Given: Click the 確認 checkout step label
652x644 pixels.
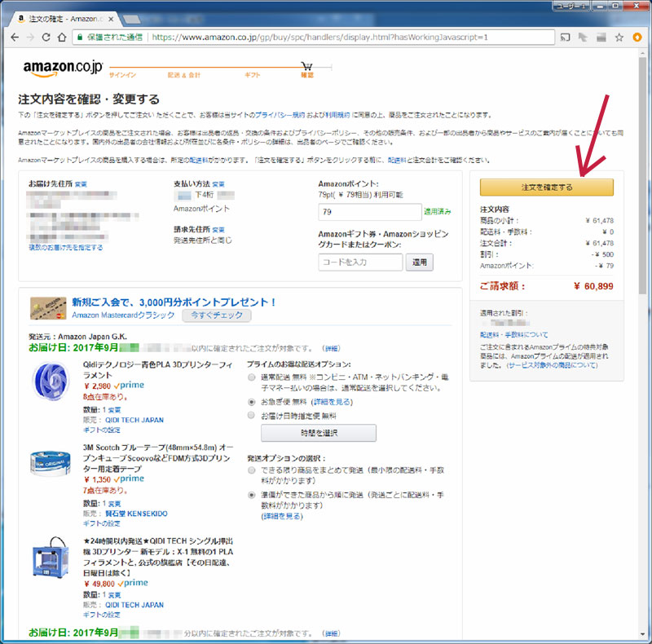Looking at the screenshot, I should pos(307,75).
